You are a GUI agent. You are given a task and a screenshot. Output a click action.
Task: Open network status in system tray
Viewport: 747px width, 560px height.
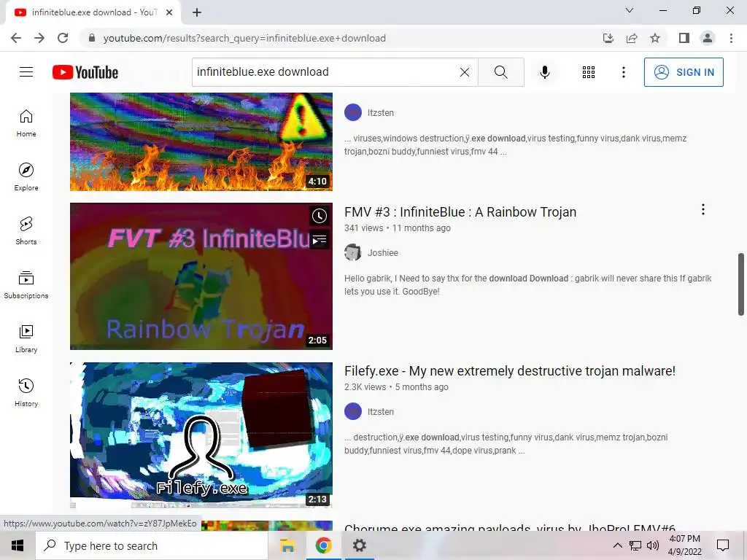(x=635, y=545)
